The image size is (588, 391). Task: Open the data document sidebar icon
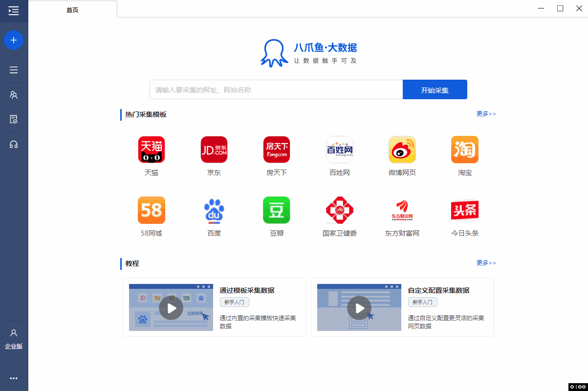pos(14,119)
